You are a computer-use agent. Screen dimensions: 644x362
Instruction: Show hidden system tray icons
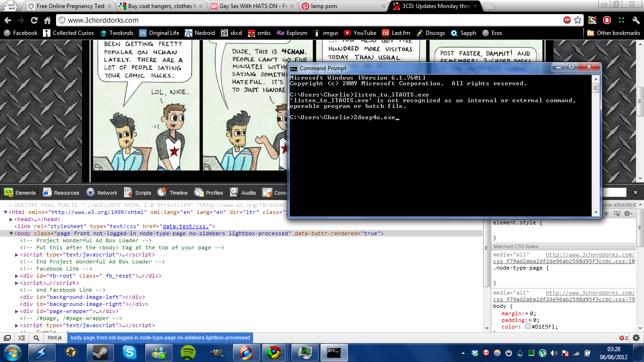462,353
